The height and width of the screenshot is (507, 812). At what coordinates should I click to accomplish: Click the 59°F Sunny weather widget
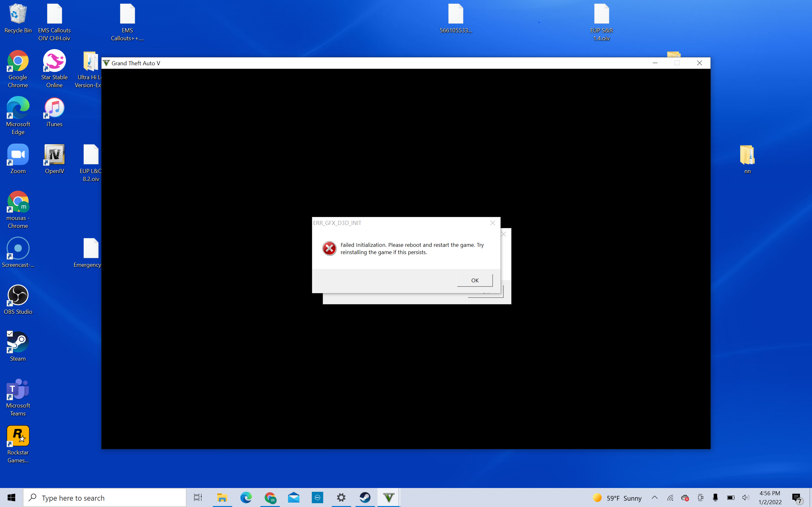click(617, 498)
